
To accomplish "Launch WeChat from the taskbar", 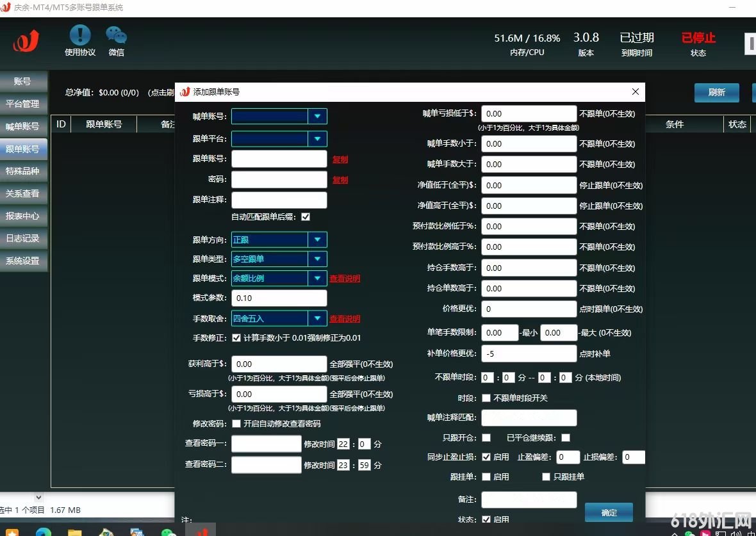I will coord(168,532).
